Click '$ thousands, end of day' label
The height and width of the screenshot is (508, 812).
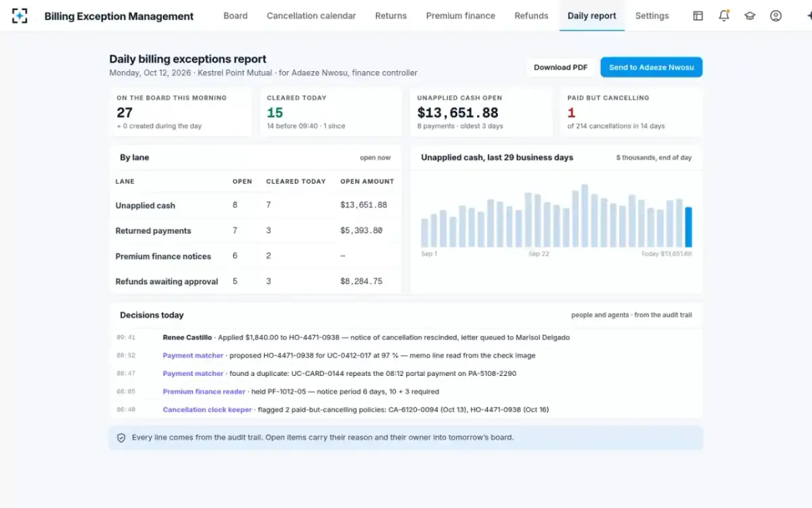654,158
